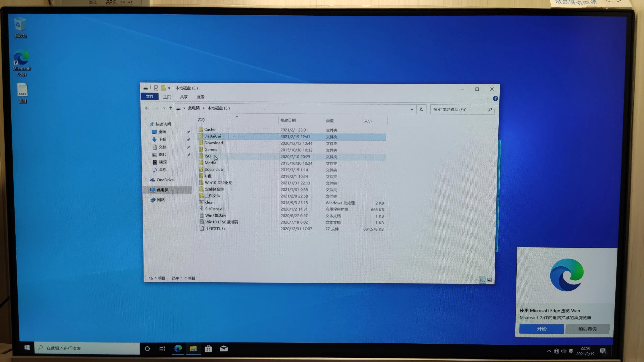
Task: Click the Back navigation arrow
Action: [147, 108]
